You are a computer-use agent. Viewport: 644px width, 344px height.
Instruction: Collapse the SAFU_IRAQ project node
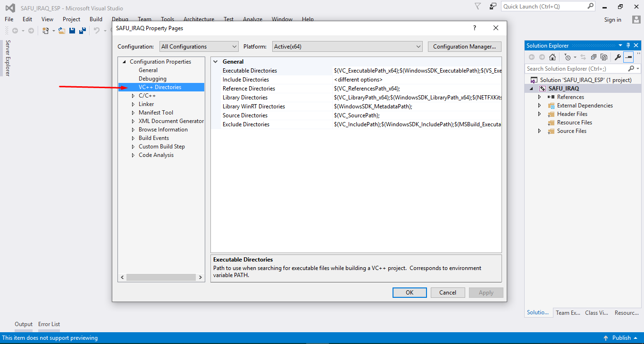point(531,89)
